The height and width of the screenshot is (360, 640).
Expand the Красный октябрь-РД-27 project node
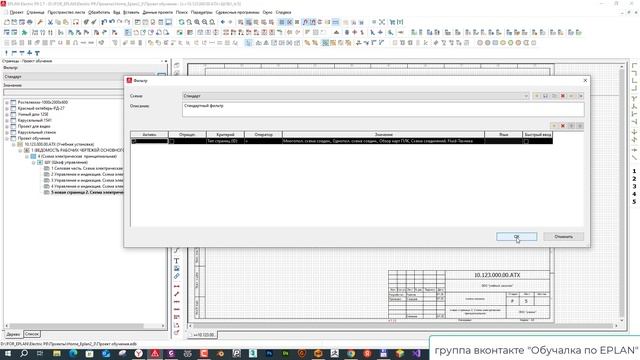7,109
